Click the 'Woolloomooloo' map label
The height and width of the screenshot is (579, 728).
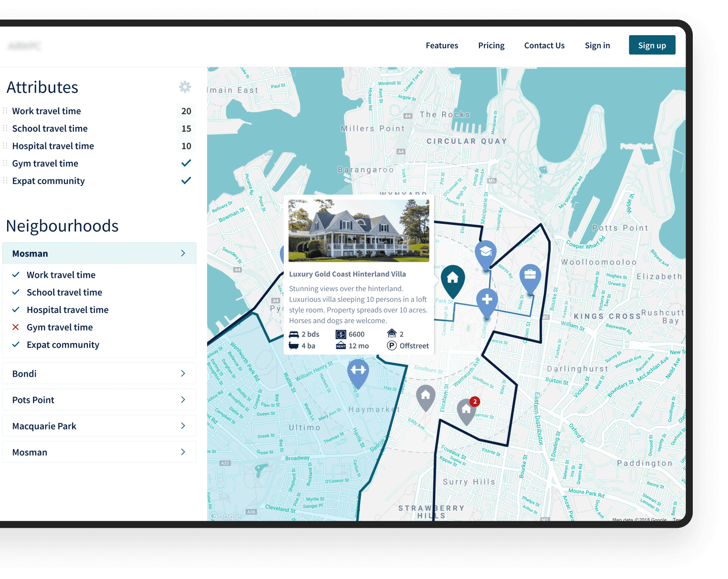tap(599, 262)
